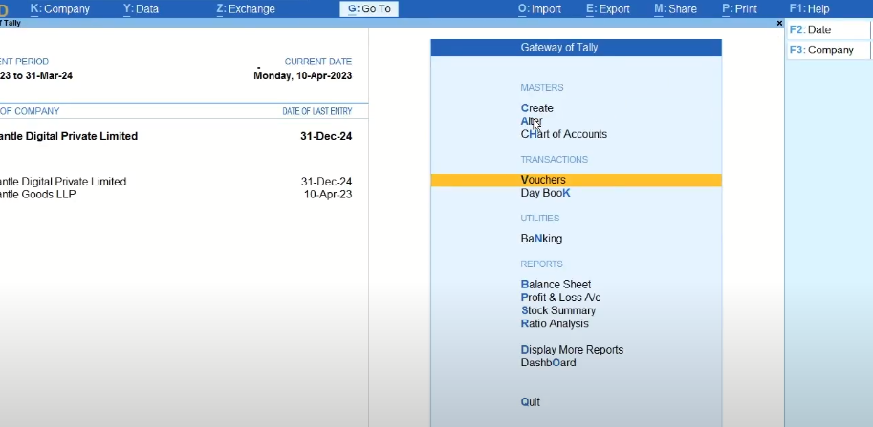Open Banking under Utilities
The width and height of the screenshot is (873, 427).
541,238
